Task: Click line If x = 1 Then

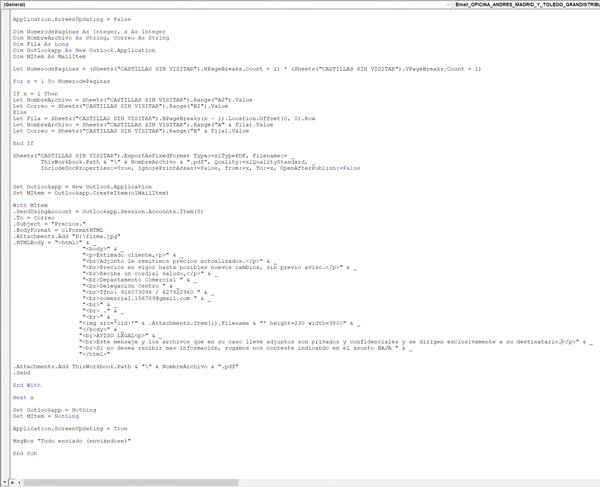Action: coord(35,93)
